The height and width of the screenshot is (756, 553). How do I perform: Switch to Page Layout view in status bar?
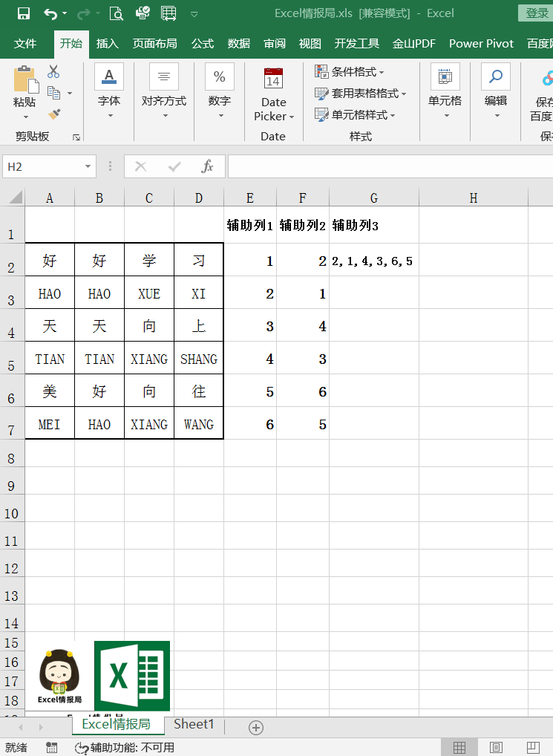point(496,747)
